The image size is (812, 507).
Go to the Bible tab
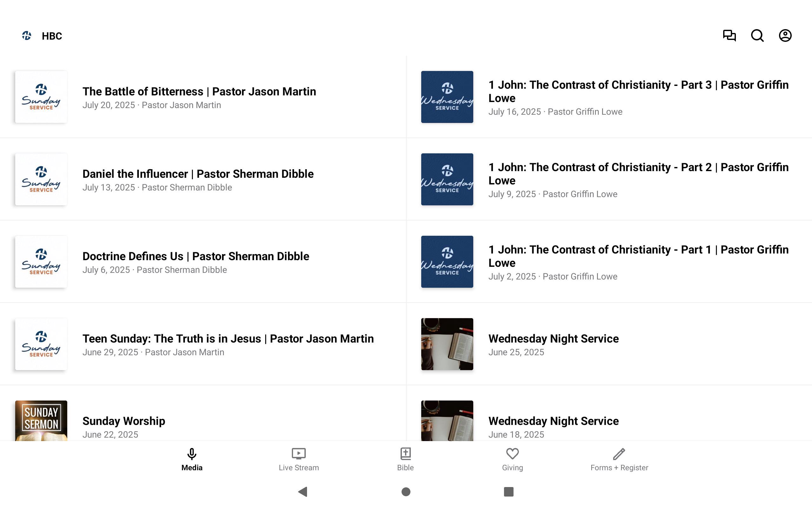click(405, 459)
